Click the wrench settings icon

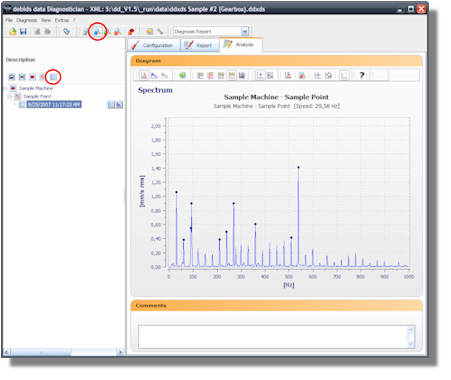(x=160, y=32)
